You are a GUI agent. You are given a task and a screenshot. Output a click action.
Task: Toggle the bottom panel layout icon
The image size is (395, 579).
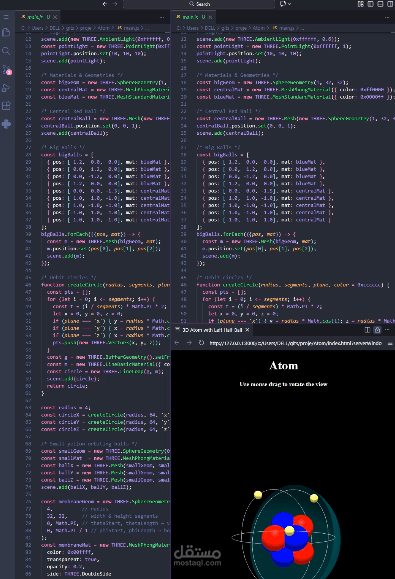380,4
